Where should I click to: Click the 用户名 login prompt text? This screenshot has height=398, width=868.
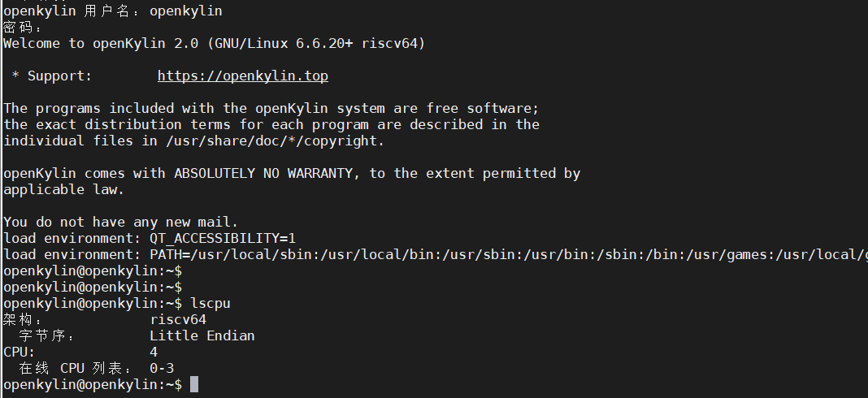click(108, 11)
